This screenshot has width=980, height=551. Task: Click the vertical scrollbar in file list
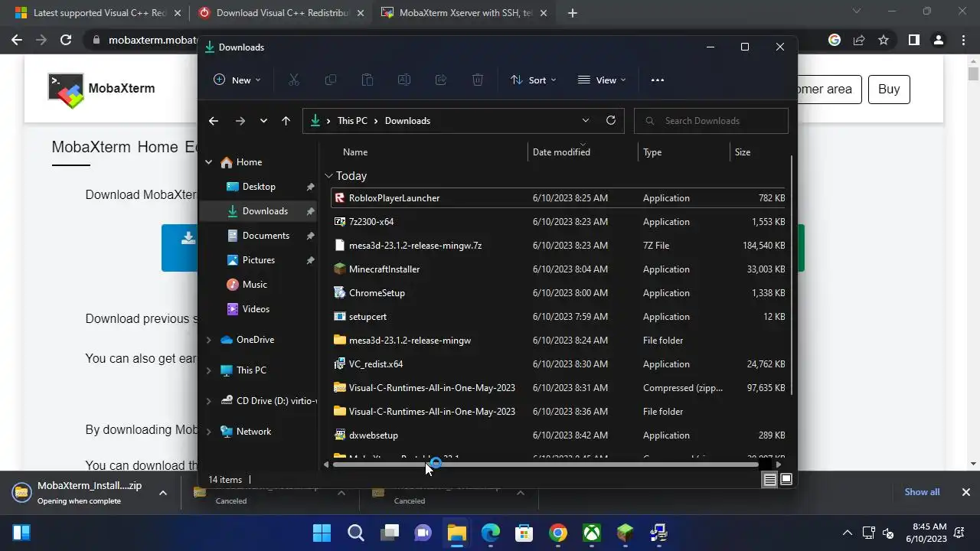tap(791, 275)
